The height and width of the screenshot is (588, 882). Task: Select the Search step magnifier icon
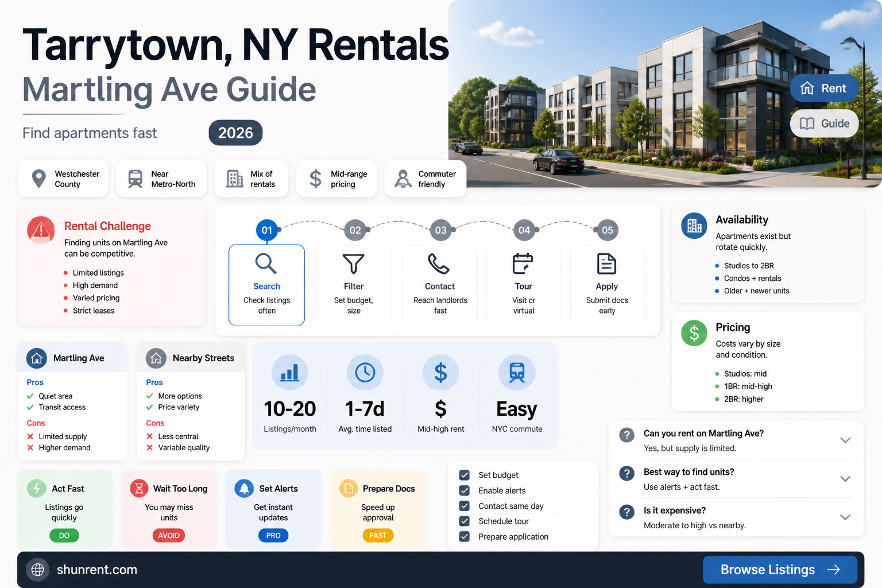click(x=266, y=264)
